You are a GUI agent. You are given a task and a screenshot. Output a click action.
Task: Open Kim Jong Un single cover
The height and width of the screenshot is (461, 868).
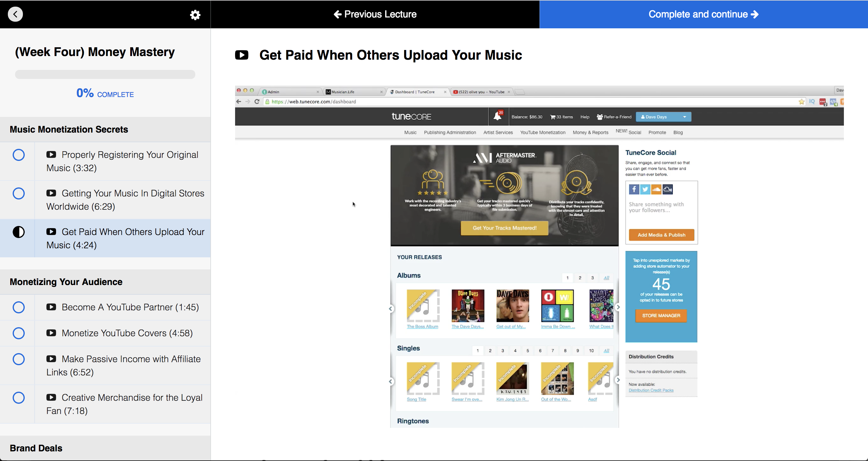coord(512,378)
